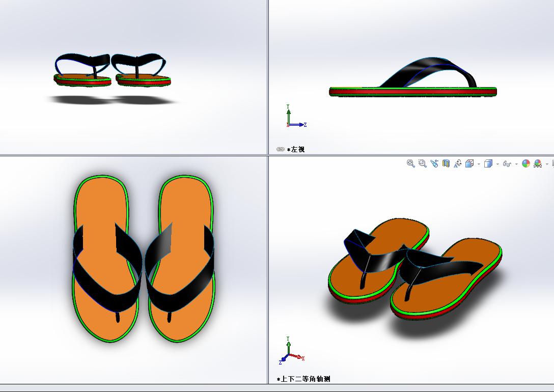Image resolution: width=554 pixels, height=392 pixels.
Task: Click the *上下二等角轴测 view label
Action: coord(304,379)
